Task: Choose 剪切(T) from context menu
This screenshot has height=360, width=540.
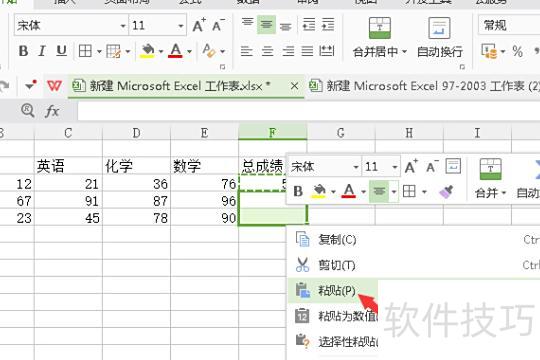Action: click(x=413, y=265)
